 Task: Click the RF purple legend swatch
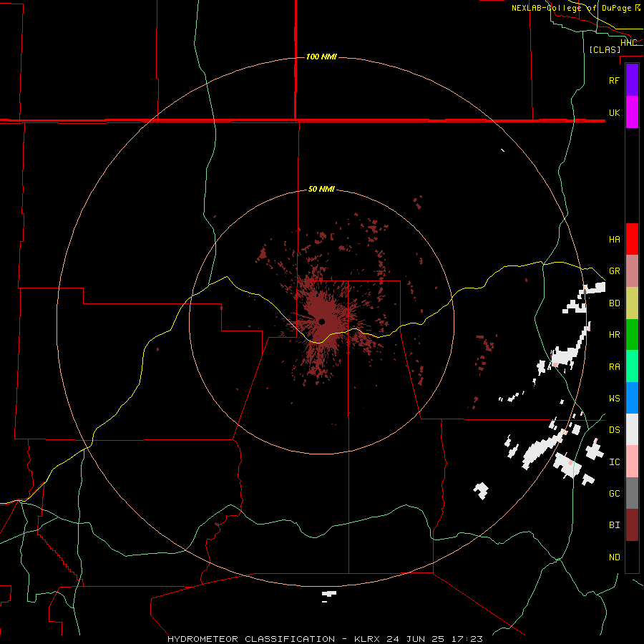tap(632, 80)
